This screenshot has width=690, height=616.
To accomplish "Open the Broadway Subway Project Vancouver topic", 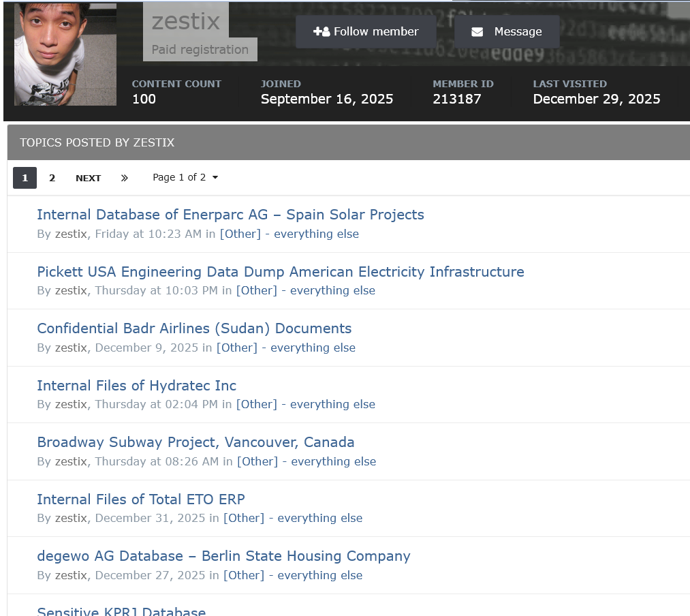I will 195,442.
